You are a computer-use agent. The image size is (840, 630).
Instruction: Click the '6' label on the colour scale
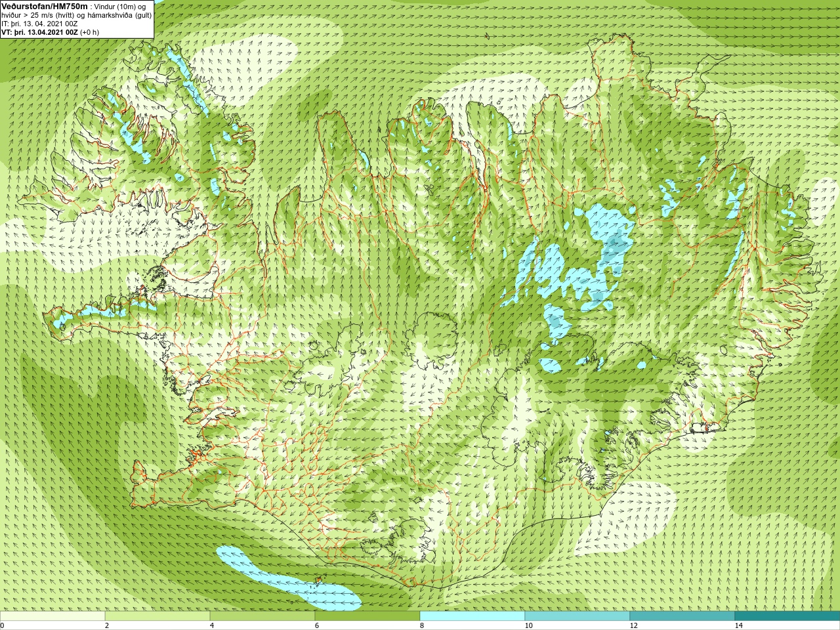(317, 625)
